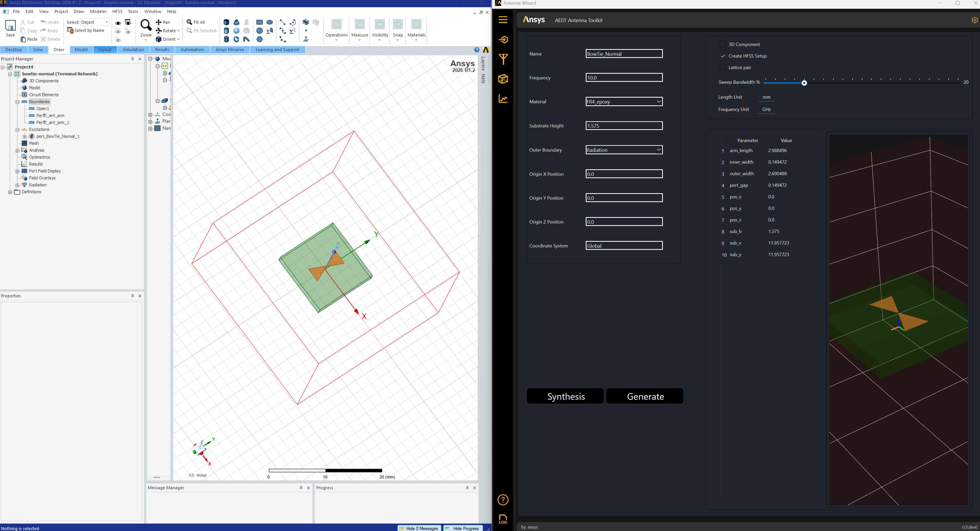
Task: Click the Substrate Height input field
Action: (624, 126)
